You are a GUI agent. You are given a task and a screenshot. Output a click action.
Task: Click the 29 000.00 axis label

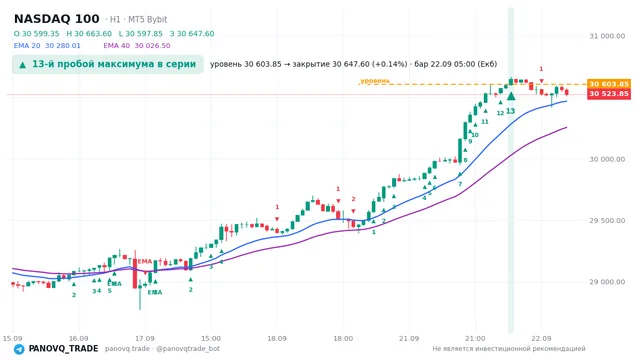click(607, 282)
